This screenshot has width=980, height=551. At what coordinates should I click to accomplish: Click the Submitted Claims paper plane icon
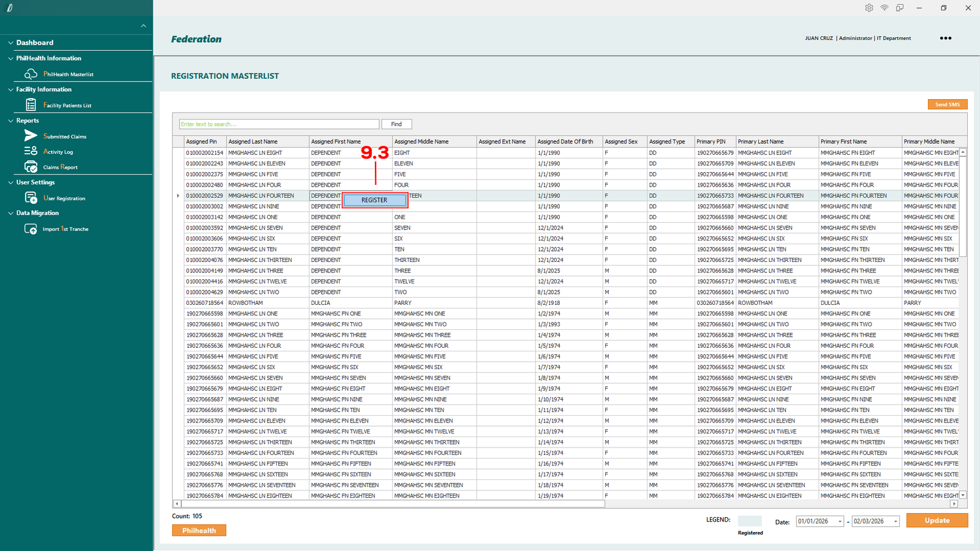click(x=31, y=136)
